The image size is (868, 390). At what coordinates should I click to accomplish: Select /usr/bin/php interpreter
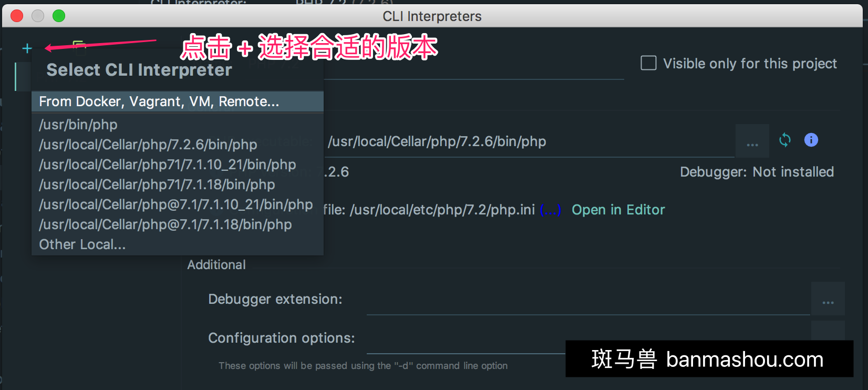[178, 125]
